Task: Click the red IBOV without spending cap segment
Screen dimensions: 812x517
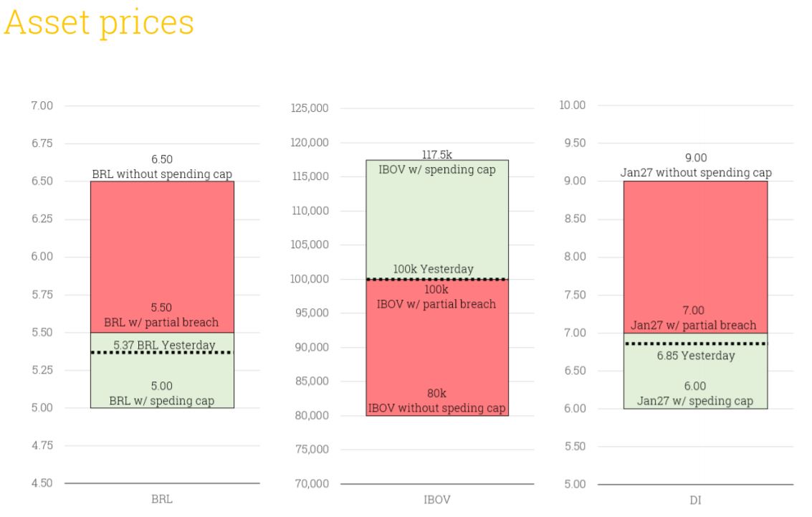Action: point(437,348)
